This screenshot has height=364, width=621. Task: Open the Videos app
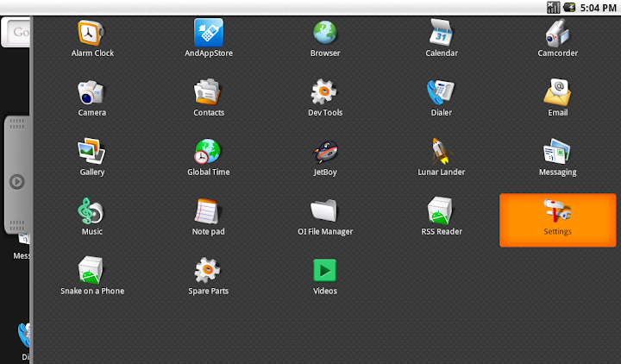point(325,276)
